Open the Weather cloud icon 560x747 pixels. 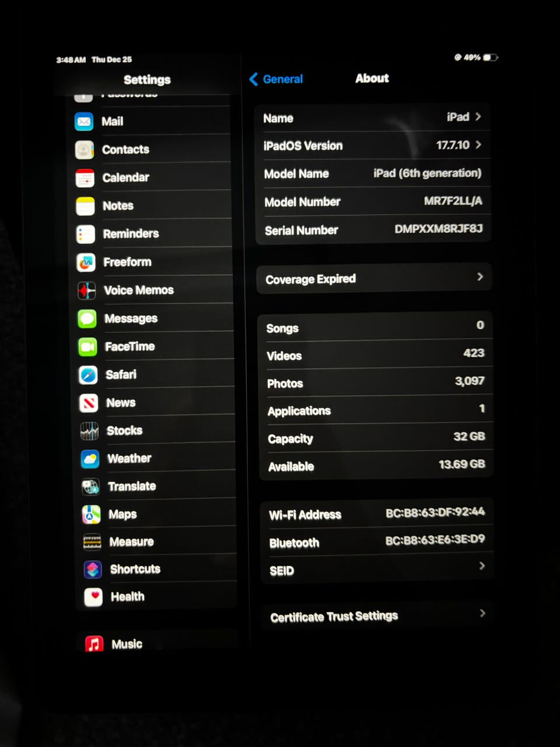click(90, 459)
